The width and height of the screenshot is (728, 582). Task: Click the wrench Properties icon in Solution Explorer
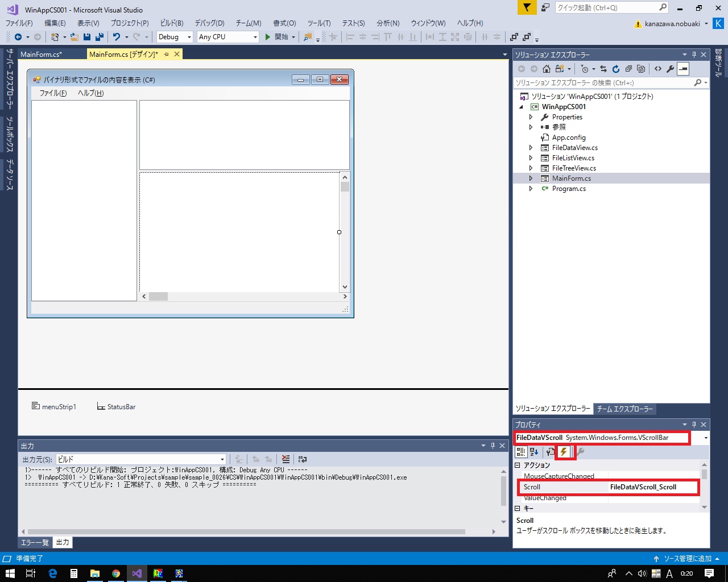coord(671,69)
